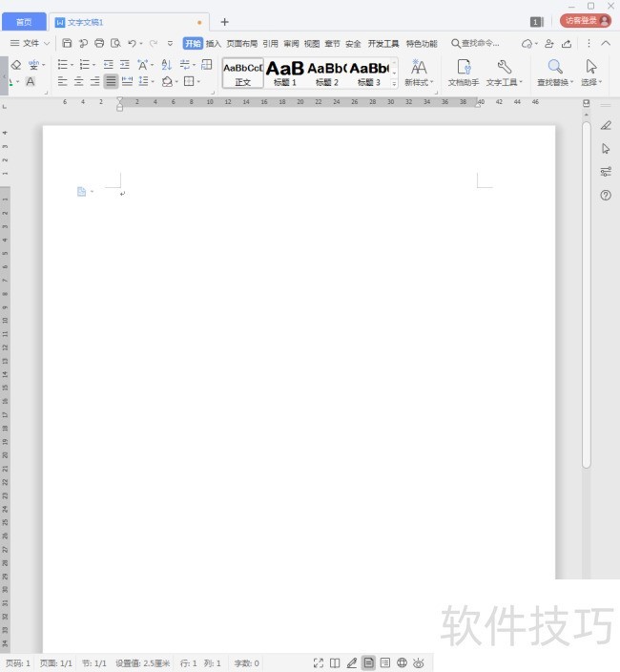
Task: Click the collaborate user icon
Action: 549,43
